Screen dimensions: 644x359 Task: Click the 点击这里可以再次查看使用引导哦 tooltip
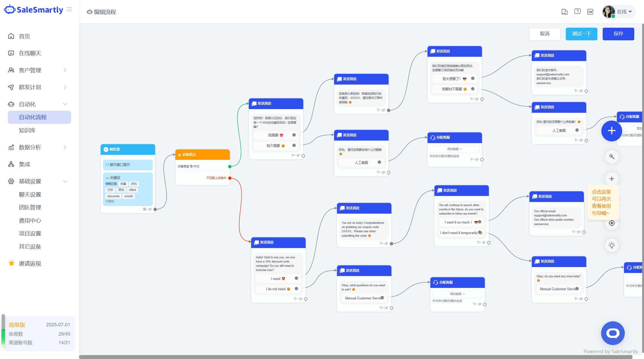[x=603, y=202]
